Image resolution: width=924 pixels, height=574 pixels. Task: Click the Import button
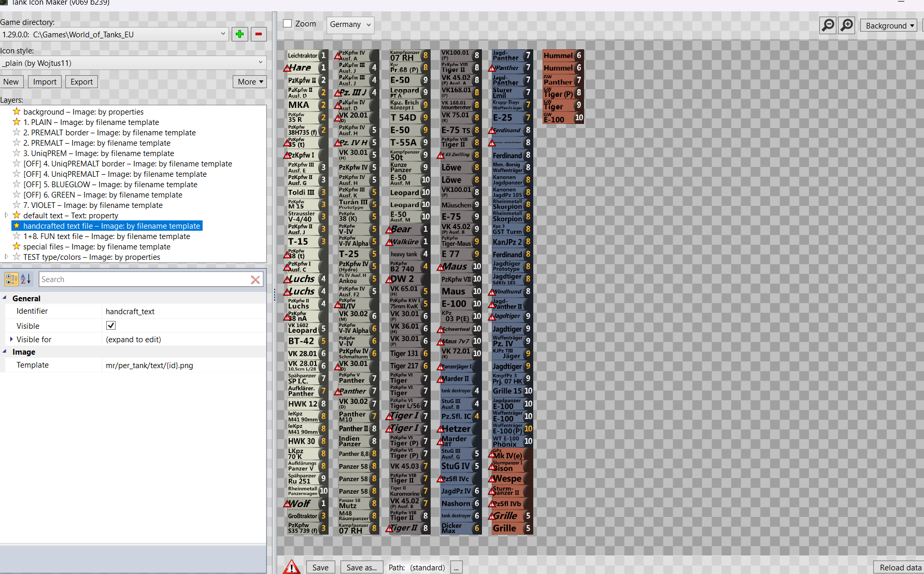45,81
